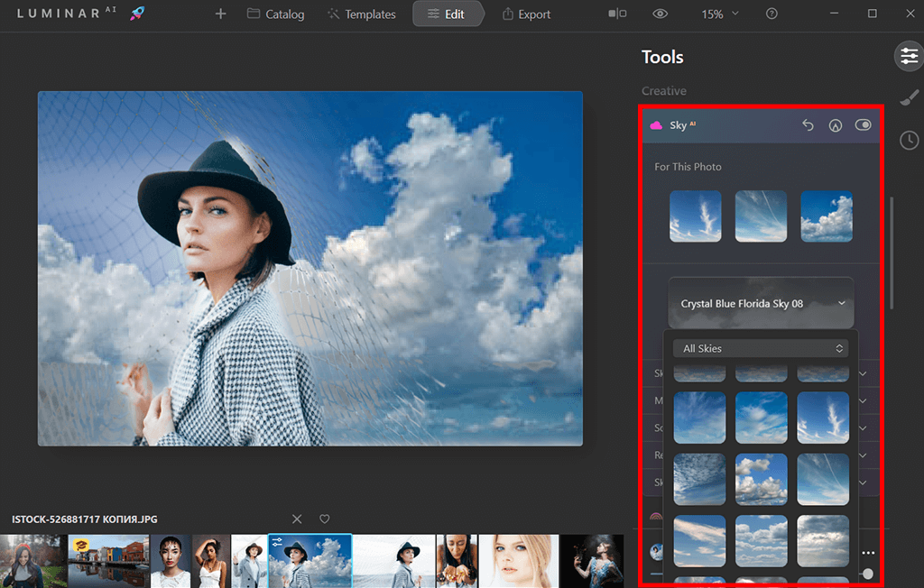Toggle Sky AI tool visibility switch
924x588 pixels.
tap(863, 125)
